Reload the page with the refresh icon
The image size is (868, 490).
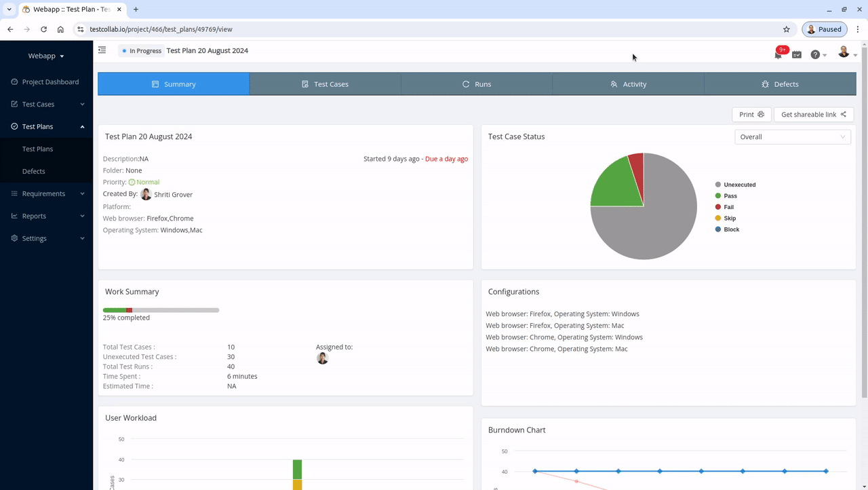[43, 29]
